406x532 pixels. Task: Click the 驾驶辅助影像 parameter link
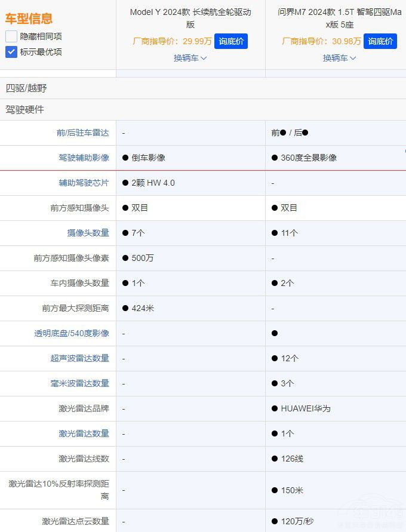pyautogui.click(x=84, y=158)
